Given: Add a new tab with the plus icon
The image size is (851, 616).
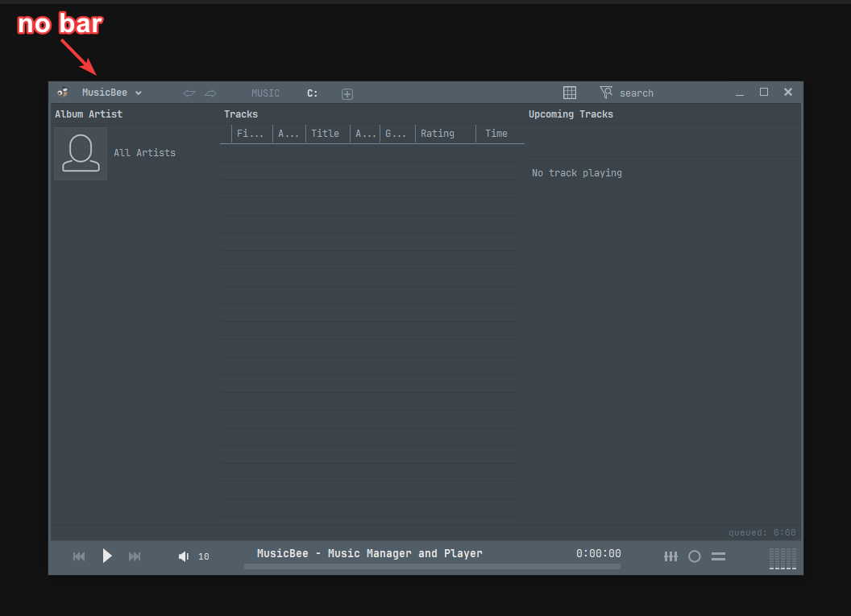Looking at the screenshot, I should click(347, 94).
